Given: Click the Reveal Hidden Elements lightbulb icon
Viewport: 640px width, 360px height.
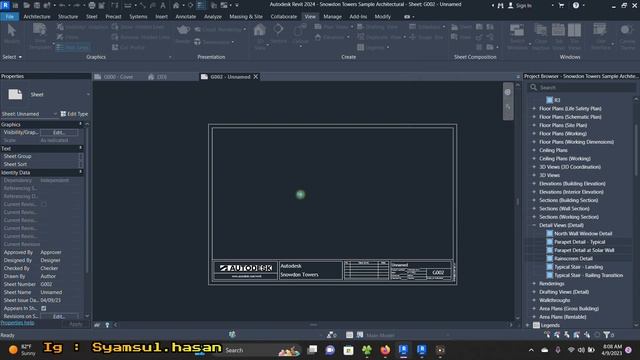Looking at the screenshot, I should 107,325.
